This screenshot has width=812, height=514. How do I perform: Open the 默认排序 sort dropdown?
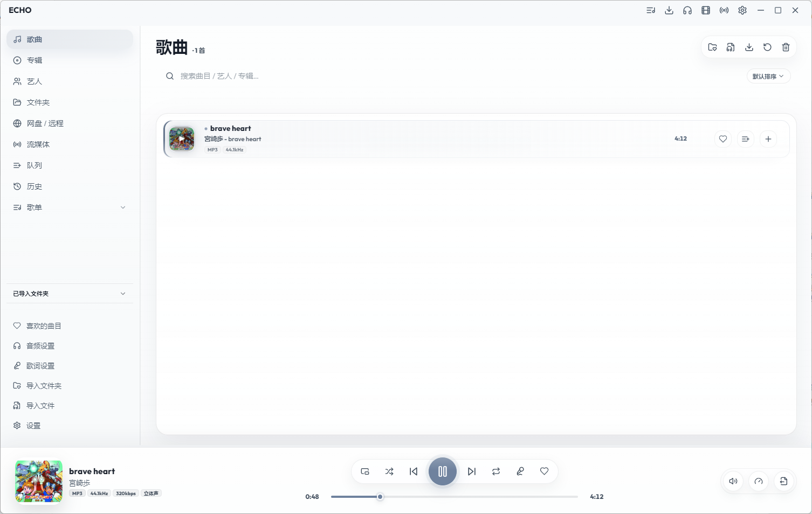(x=768, y=77)
